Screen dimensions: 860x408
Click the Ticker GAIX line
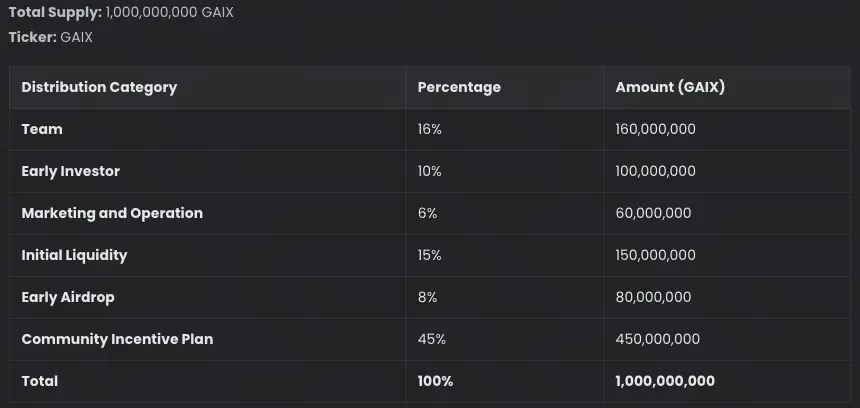tap(51, 37)
